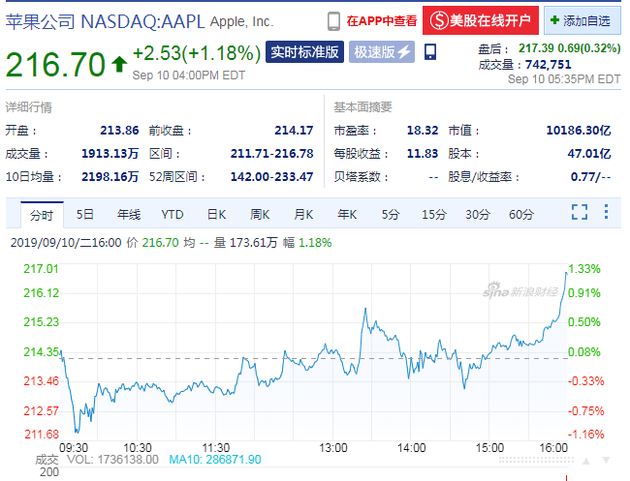This screenshot has width=630, height=481.
Task: Click the day range 211.71-216.78
Action: [272, 154]
